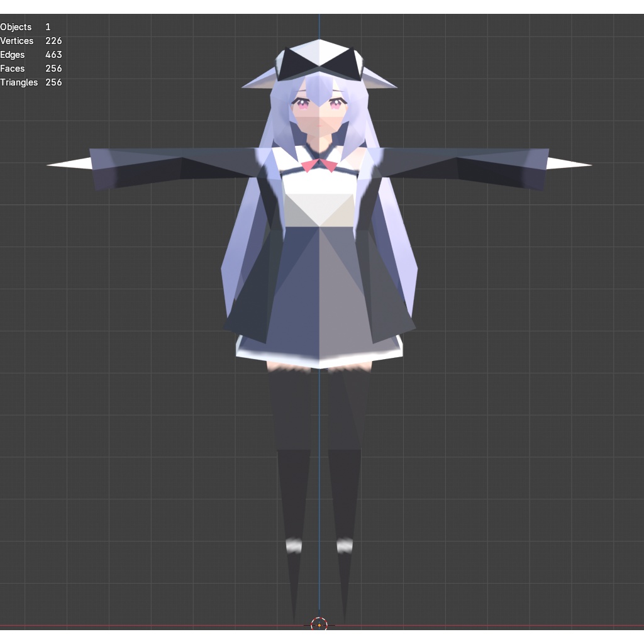Click the white apron on the torso
The width and height of the screenshot is (644, 644).
[x=319, y=201]
